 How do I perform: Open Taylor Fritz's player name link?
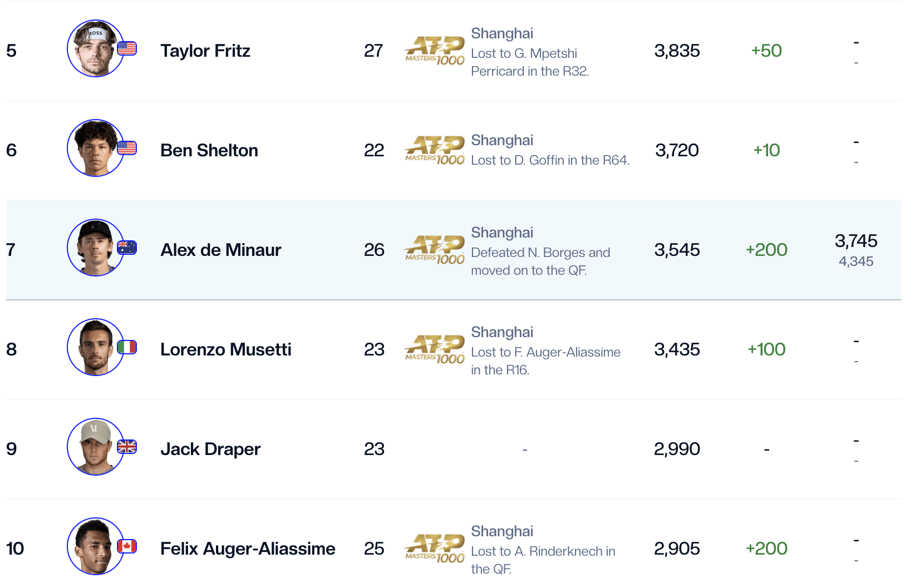tap(205, 51)
